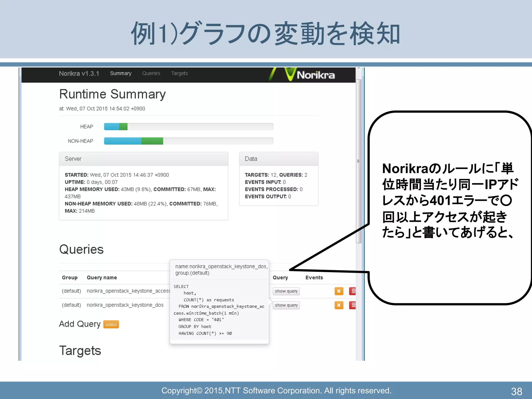Open the Summary tab
This screenshot has height=399, width=532.
tap(121, 74)
